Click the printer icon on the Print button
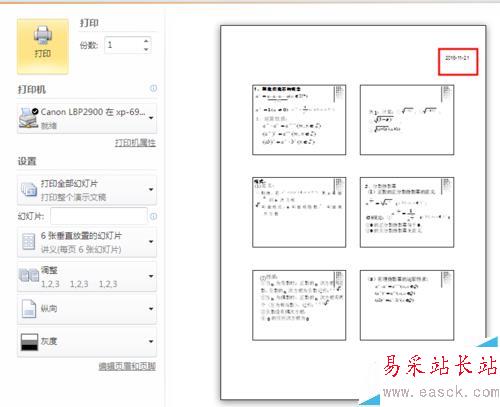The width and height of the screenshot is (500, 407). [x=43, y=35]
